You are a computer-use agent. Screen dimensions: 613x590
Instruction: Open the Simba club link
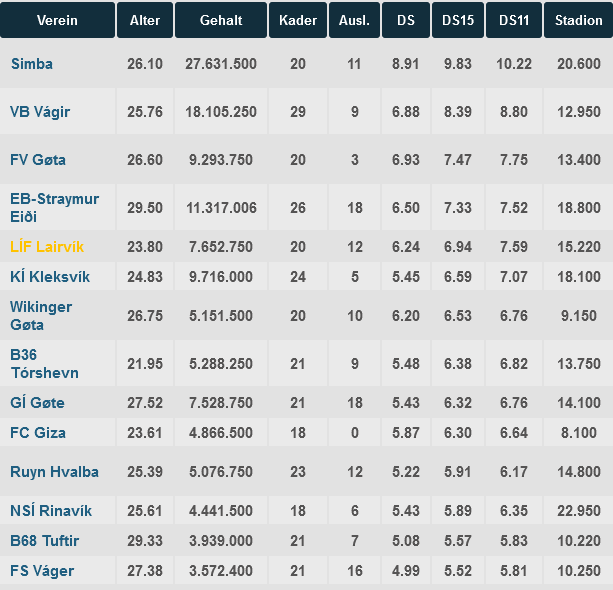click(x=32, y=64)
